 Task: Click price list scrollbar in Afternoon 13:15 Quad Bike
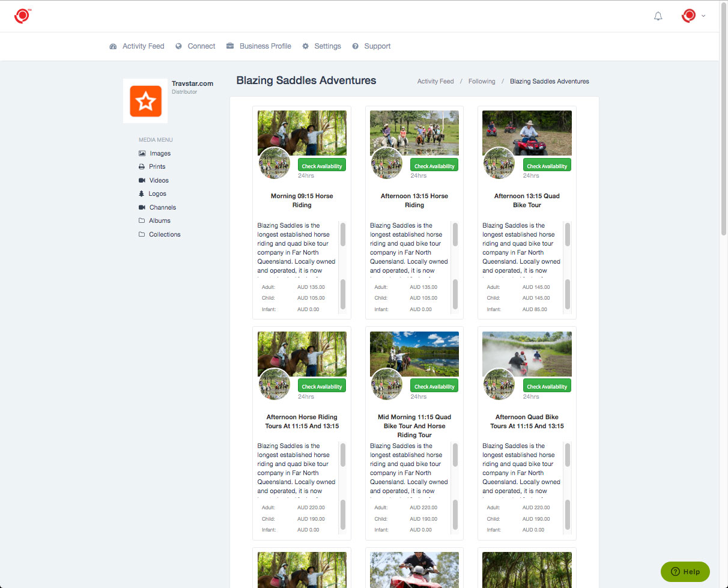coord(568,294)
